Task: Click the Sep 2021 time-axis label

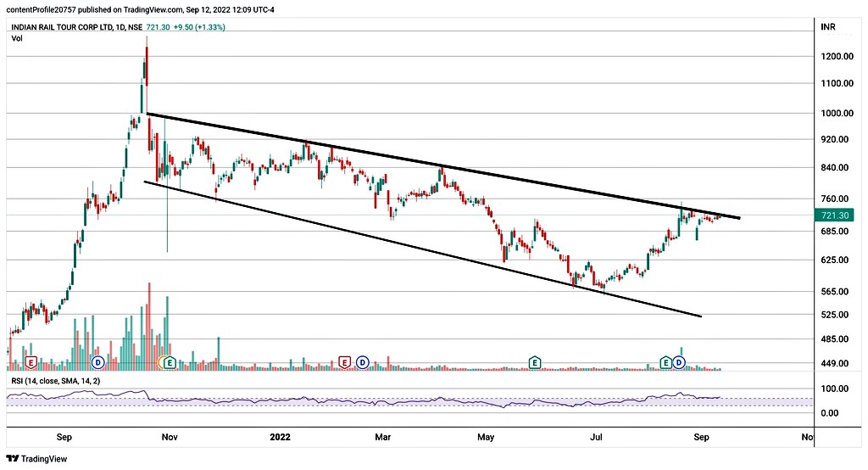Action: (x=64, y=437)
